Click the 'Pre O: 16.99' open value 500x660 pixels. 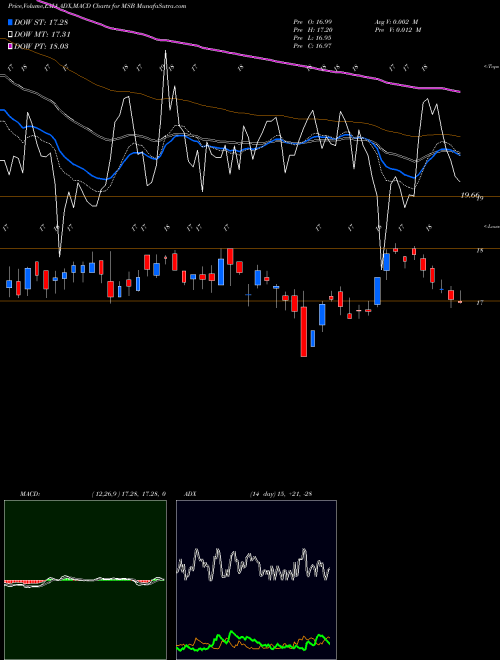tap(312, 21)
